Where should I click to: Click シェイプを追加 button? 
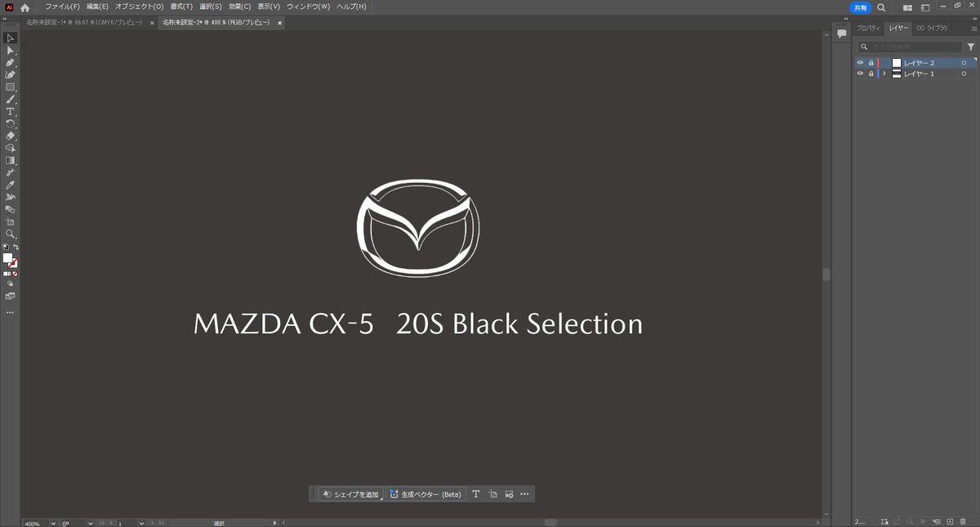(x=351, y=494)
